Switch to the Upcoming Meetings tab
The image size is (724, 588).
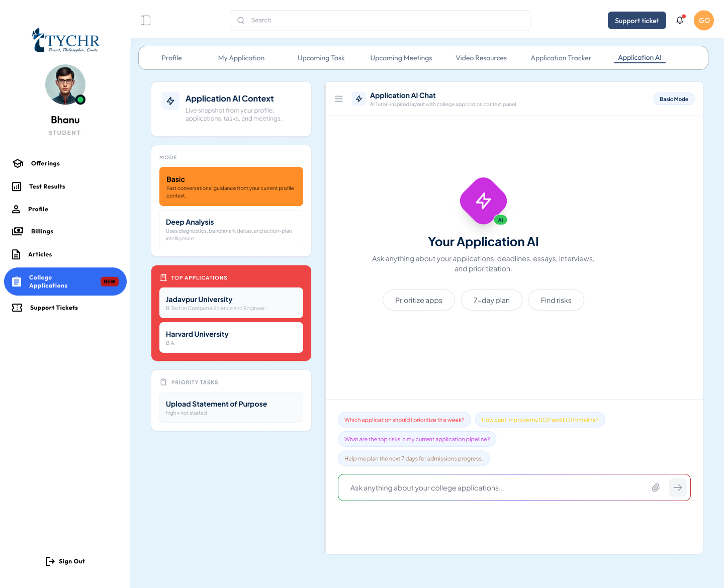[401, 58]
